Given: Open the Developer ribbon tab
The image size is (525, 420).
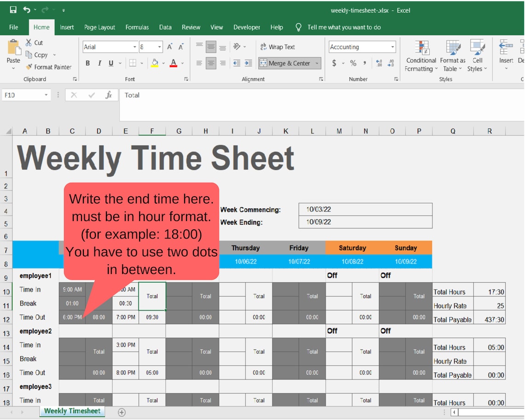Looking at the screenshot, I should tap(247, 27).
